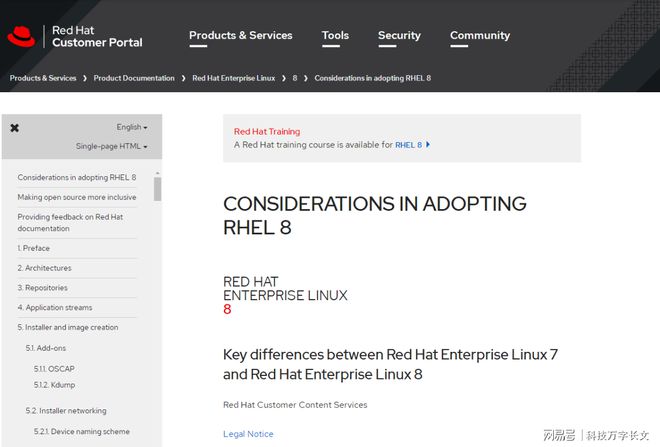Select Considerations in adopting RHEL 8 in sidebar
The image size is (660, 447).
[77, 178]
